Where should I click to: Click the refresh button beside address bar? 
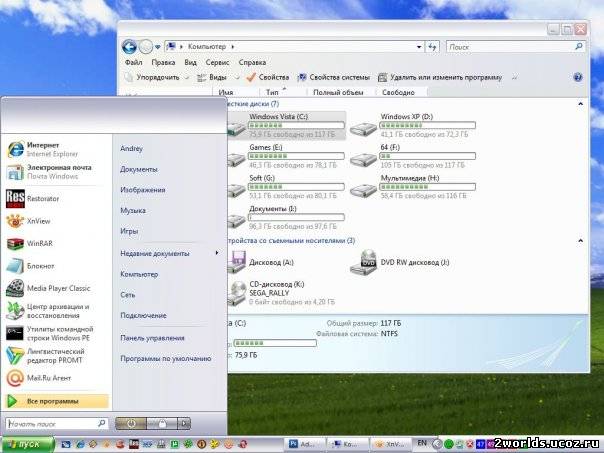(x=432, y=47)
